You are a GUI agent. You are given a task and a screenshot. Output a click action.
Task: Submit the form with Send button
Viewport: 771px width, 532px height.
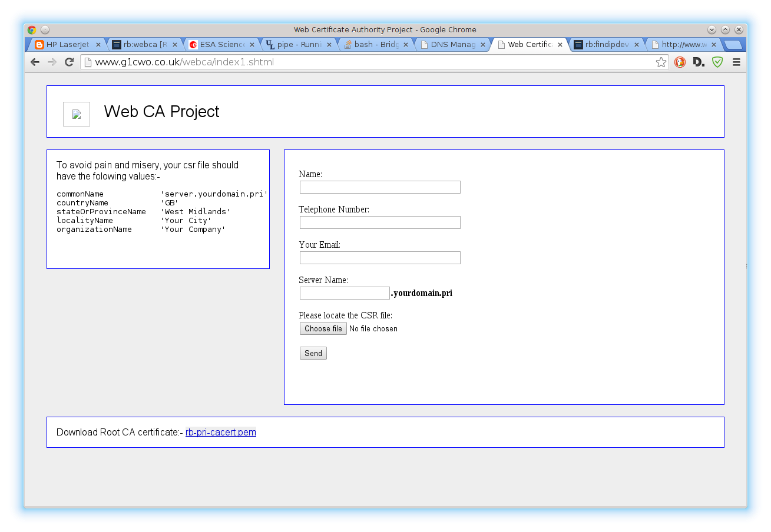[x=313, y=353]
